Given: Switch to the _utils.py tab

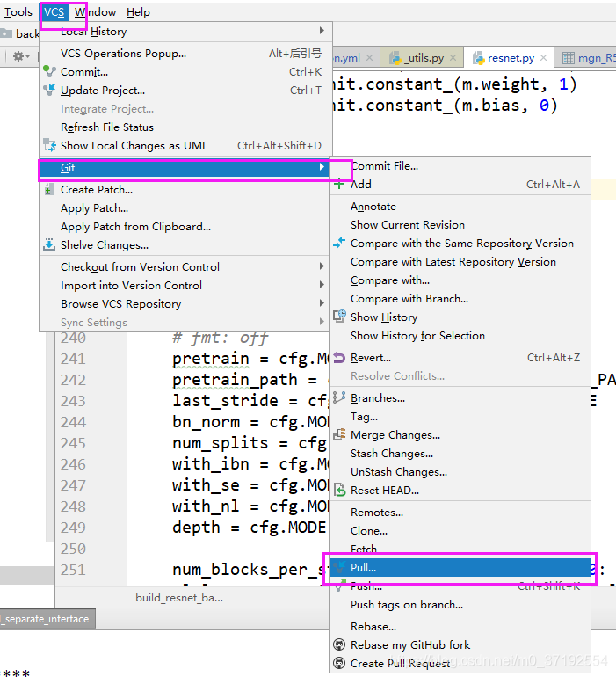Looking at the screenshot, I should (422, 57).
